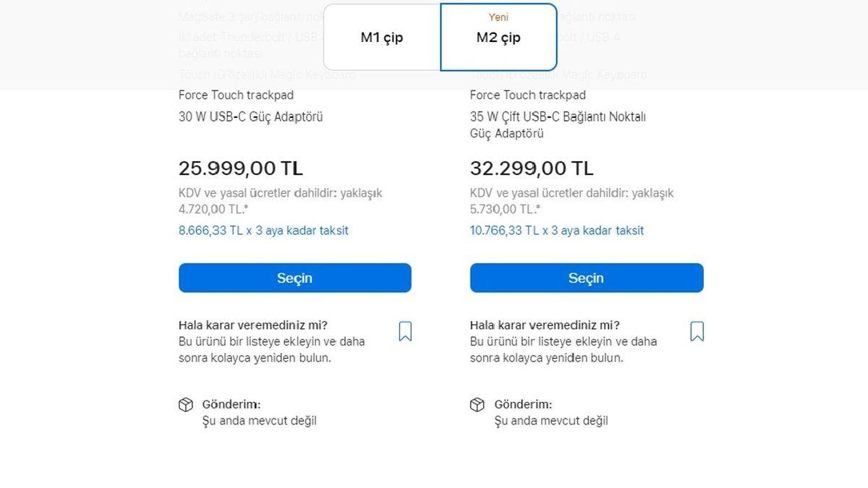Select the M2 çip tab
Screen dimensions: 868x488
[497, 36]
